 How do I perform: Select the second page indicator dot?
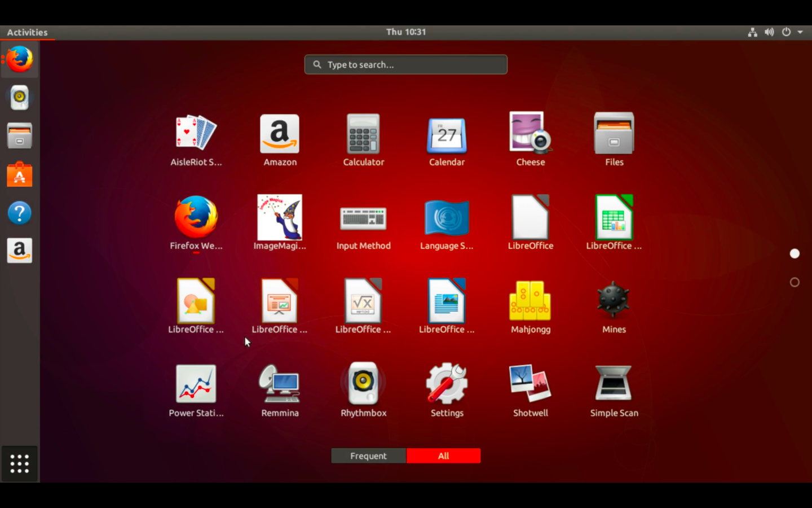coord(795,282)
